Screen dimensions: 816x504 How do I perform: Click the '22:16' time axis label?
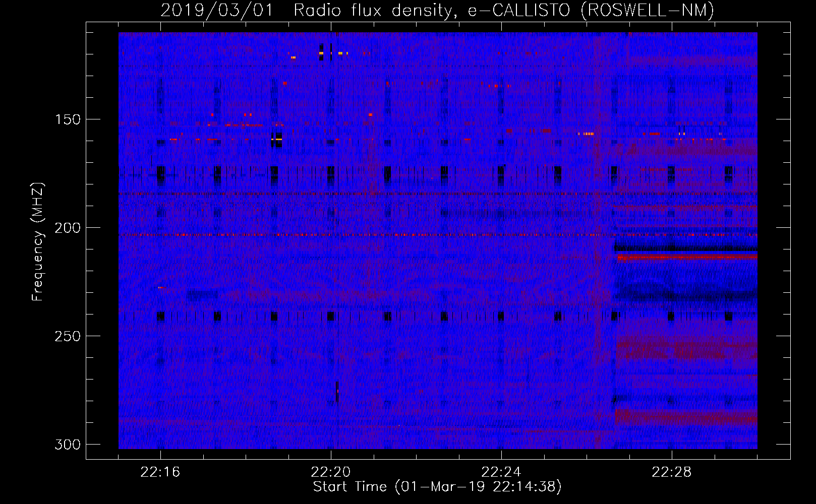160,472
